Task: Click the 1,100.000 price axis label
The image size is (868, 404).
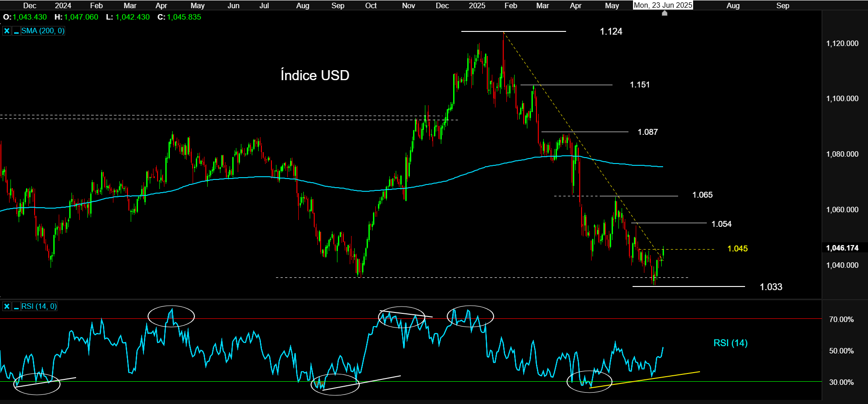Action: pyautogui.click(x=842, y=98)
